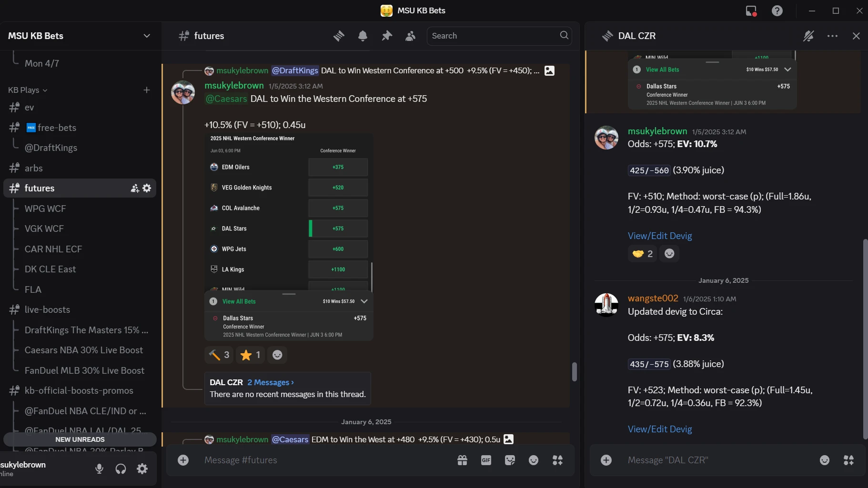Image resolution: width=868 pixels, height=488 pixels.
Task: Toggle star reaction with count 1
Action: [250, 355]
